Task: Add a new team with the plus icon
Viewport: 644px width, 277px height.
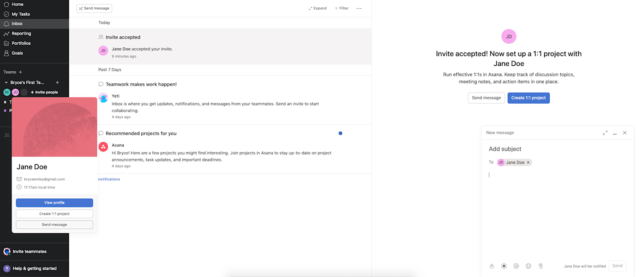Action: [x=20, y=72]
